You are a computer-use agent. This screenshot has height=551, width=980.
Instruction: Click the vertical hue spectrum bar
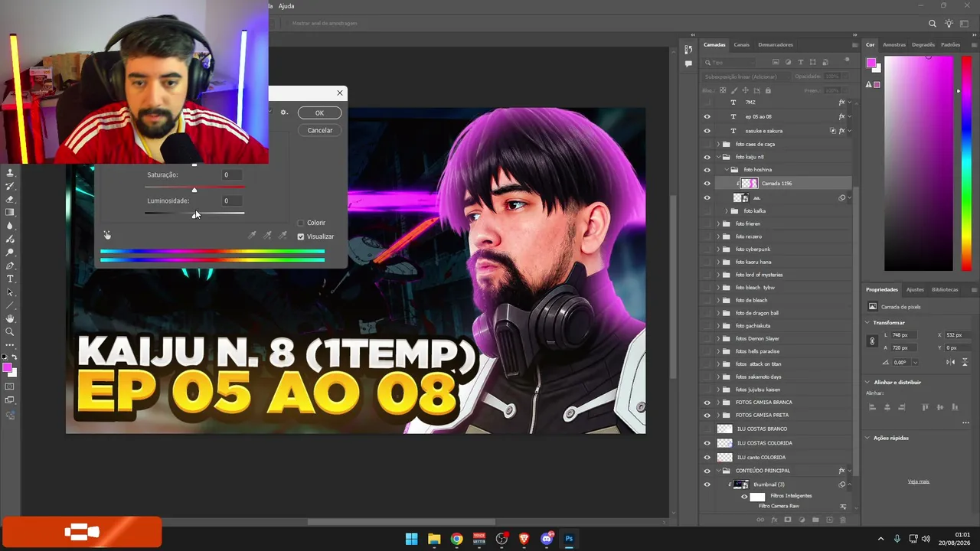point(966,164)
